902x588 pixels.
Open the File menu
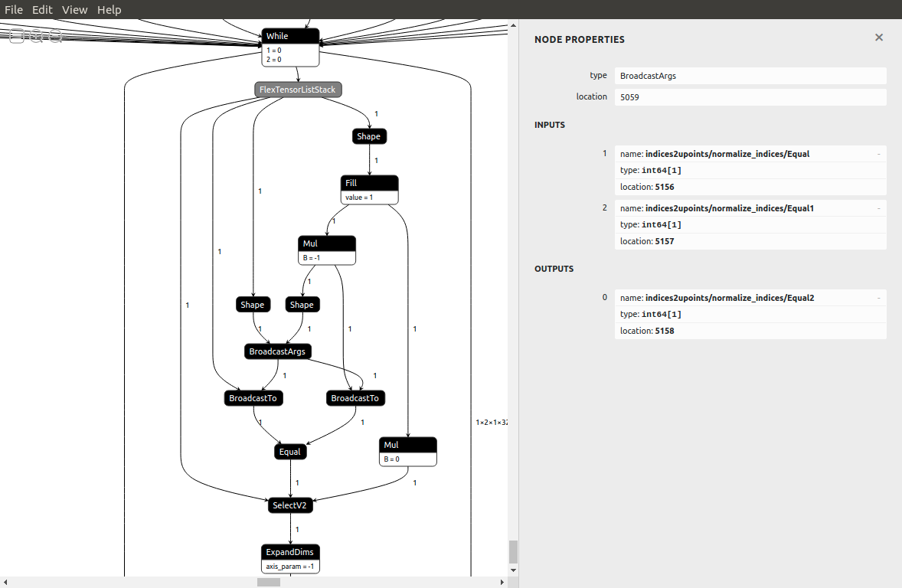click(14, 9)
